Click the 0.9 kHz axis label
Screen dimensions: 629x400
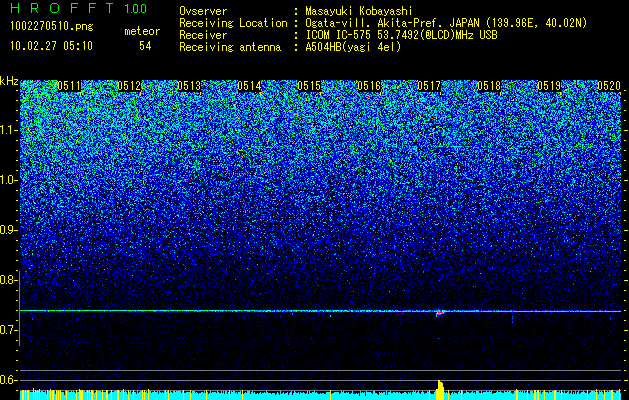(x=8, y=230)
